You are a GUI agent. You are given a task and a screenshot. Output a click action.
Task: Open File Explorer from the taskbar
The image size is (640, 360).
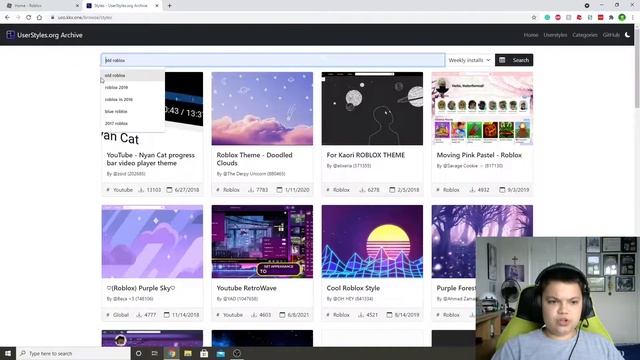tap(188, 353)
